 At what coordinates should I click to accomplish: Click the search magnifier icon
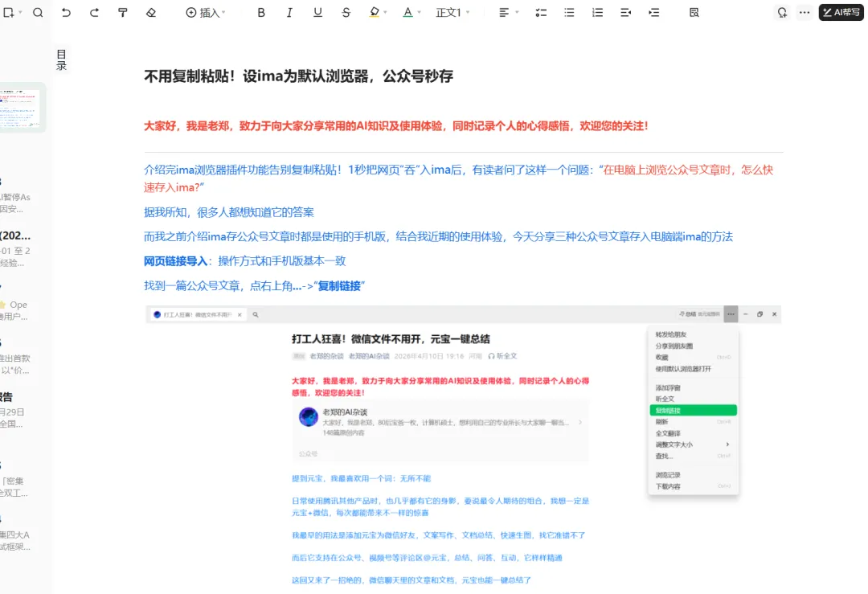tap(38, 12)
